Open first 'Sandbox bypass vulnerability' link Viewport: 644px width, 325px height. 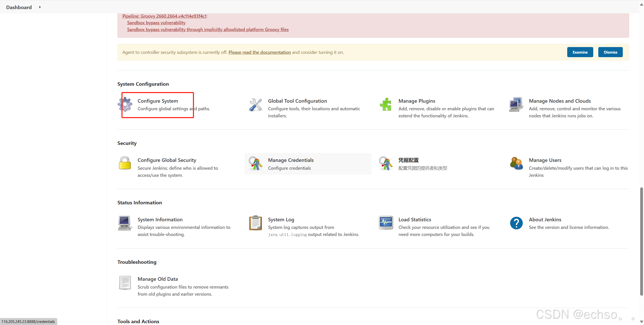[x=156, y=23]
